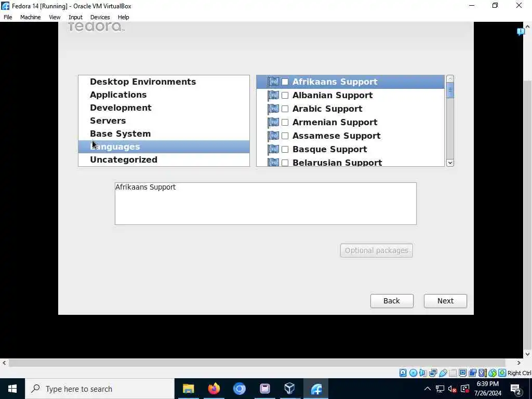
Task: Click the Afrikaans Support description text box
Action: point(265,204)
